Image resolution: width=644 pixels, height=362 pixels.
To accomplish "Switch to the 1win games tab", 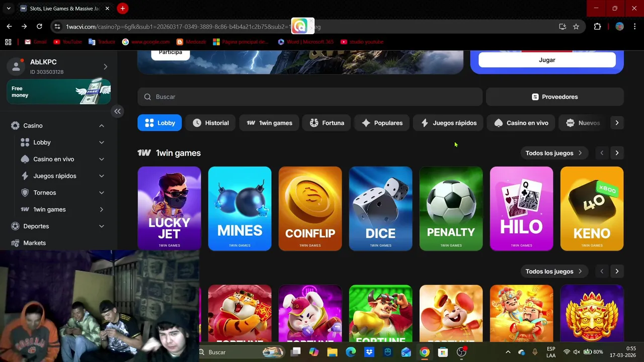I will 269,123.
